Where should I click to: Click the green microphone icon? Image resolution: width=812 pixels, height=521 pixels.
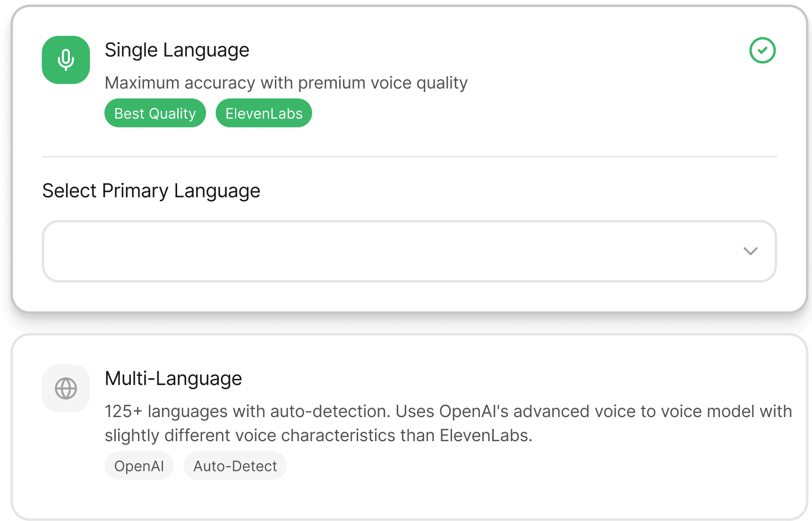tap(66, 60)
